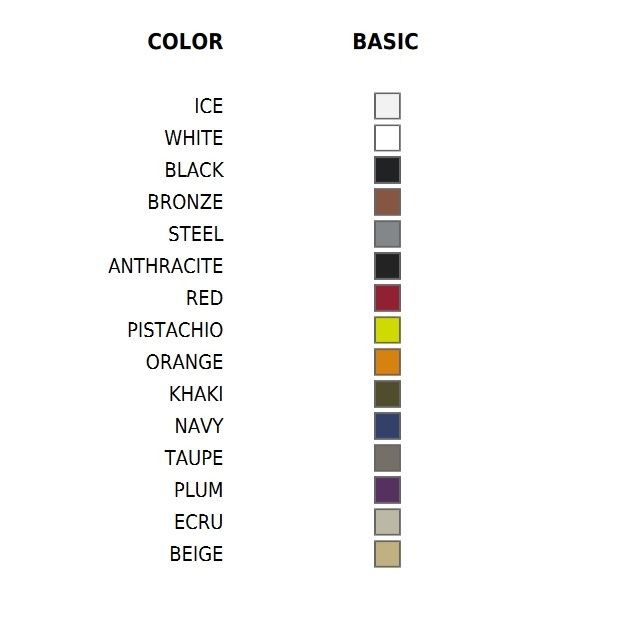632x623 pixels.
Task: Choose the Navy blue swatch
Action: (387, 426)
